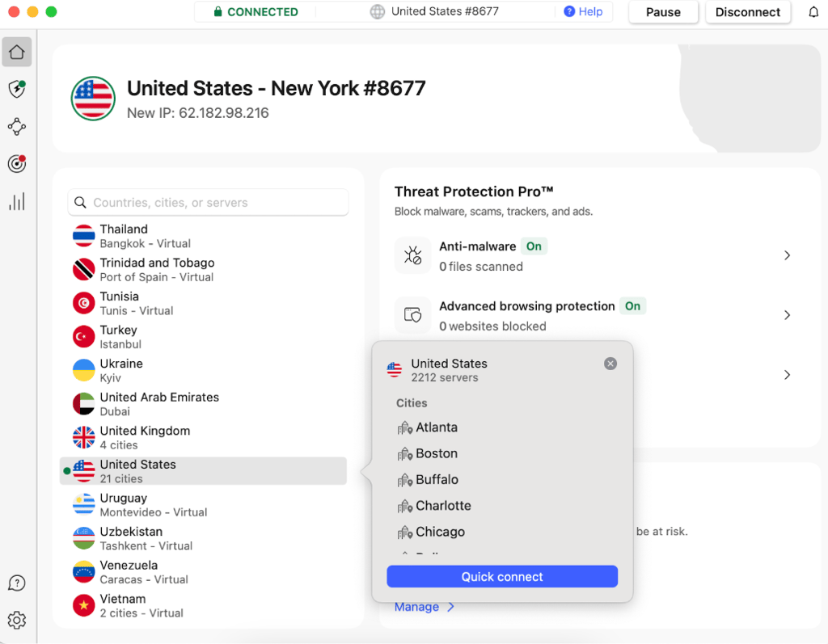The width and height of the screenshot is (828, 644).
Task: Click Advanced browsing protection shield icon
Action: click(x=413, y=315)
